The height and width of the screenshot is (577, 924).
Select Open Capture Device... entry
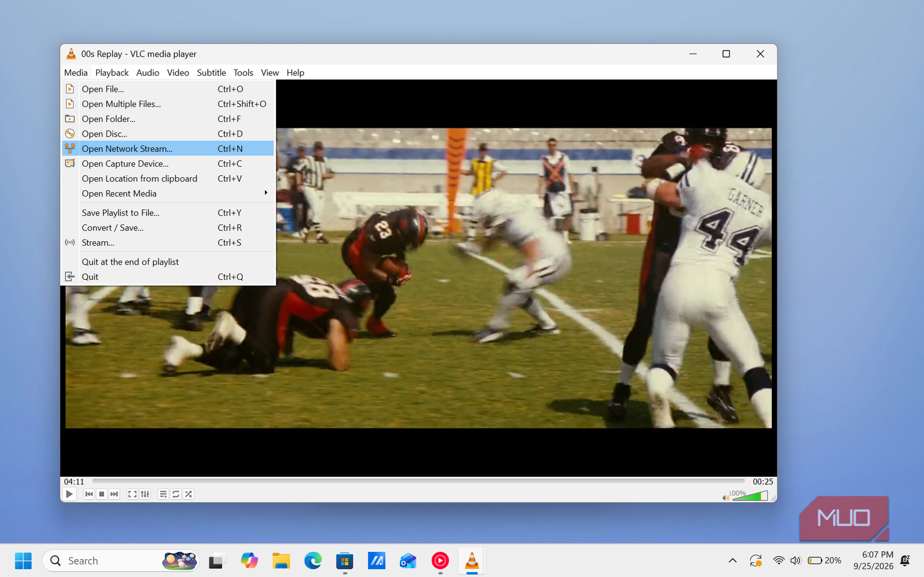[x=168, y=163]
